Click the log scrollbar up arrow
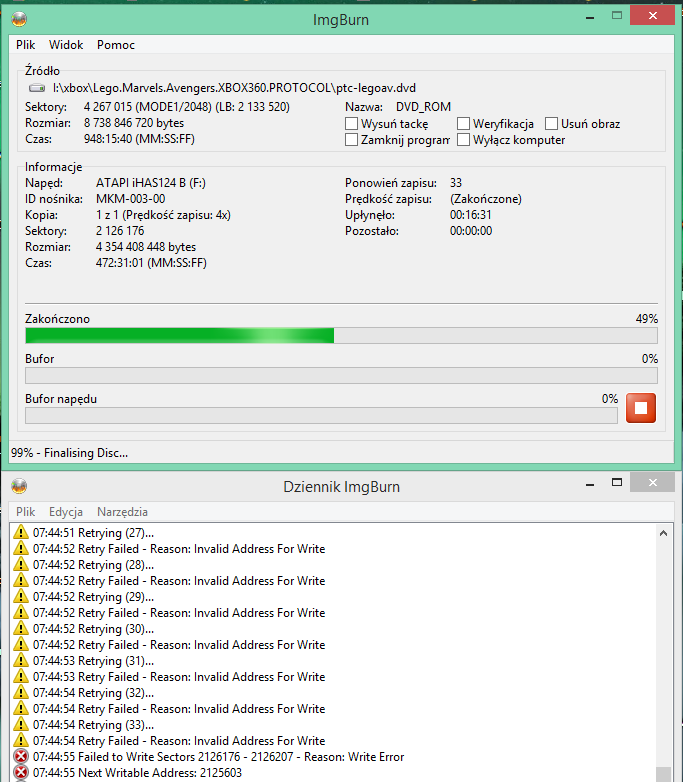 (664, 533)
